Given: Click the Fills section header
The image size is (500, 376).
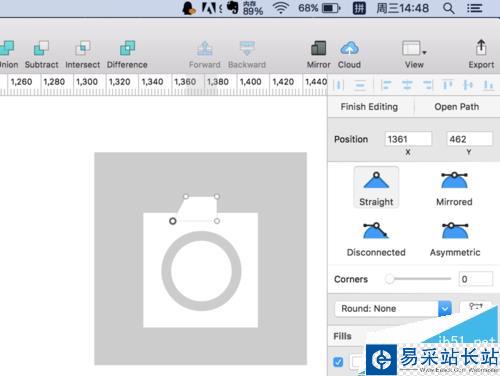Looking at the screenshot, I should coord(343,336).
